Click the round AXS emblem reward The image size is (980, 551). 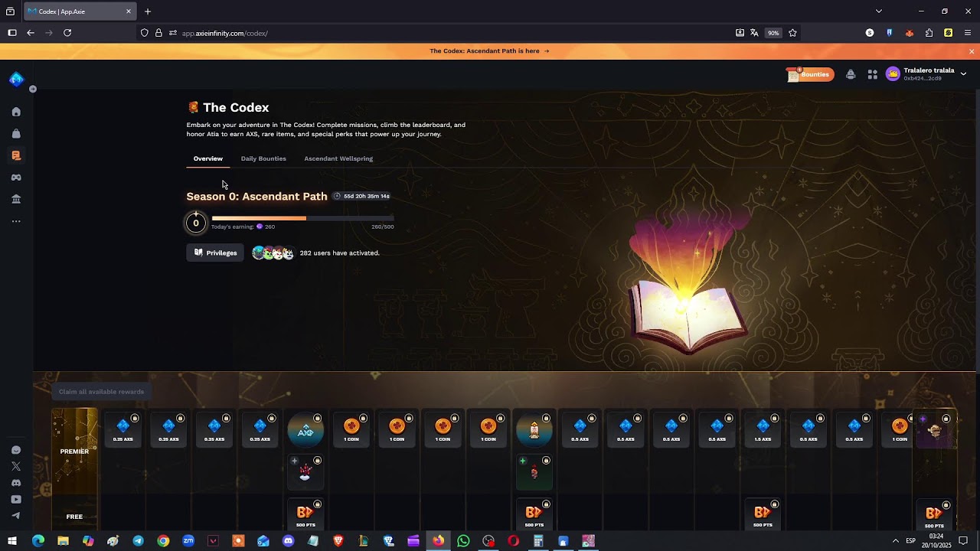[x=305, y=430]
